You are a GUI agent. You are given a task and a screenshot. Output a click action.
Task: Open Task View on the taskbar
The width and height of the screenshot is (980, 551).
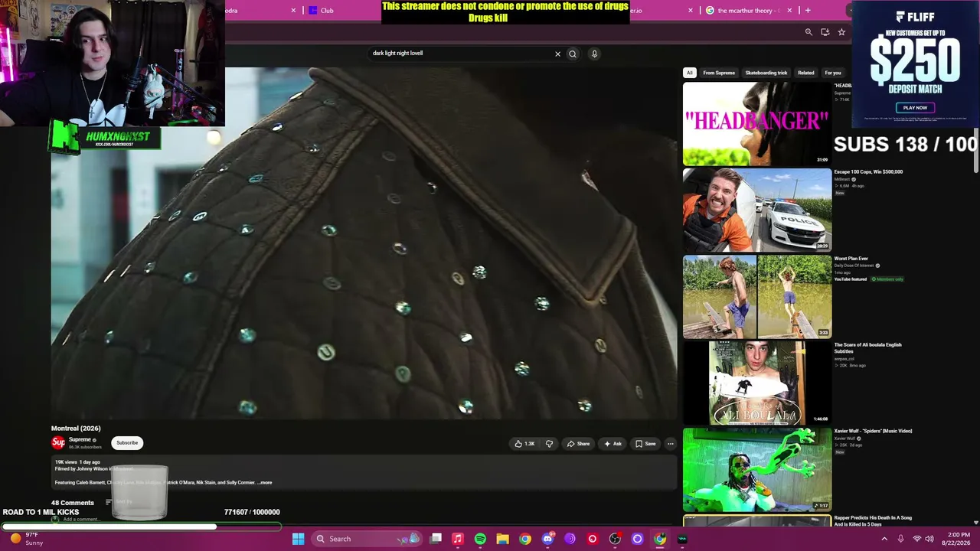(436, 539)
